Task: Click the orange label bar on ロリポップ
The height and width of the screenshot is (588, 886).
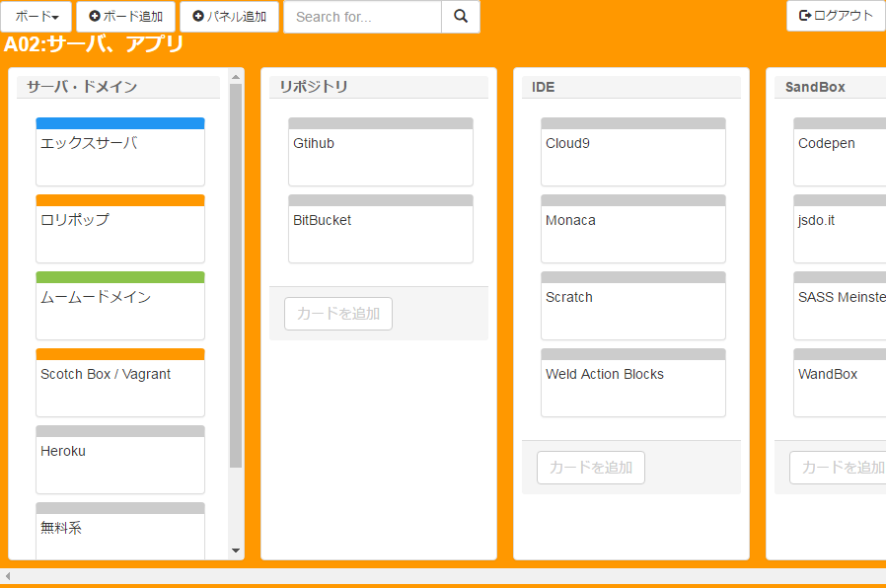Action: tap(120, 200)
